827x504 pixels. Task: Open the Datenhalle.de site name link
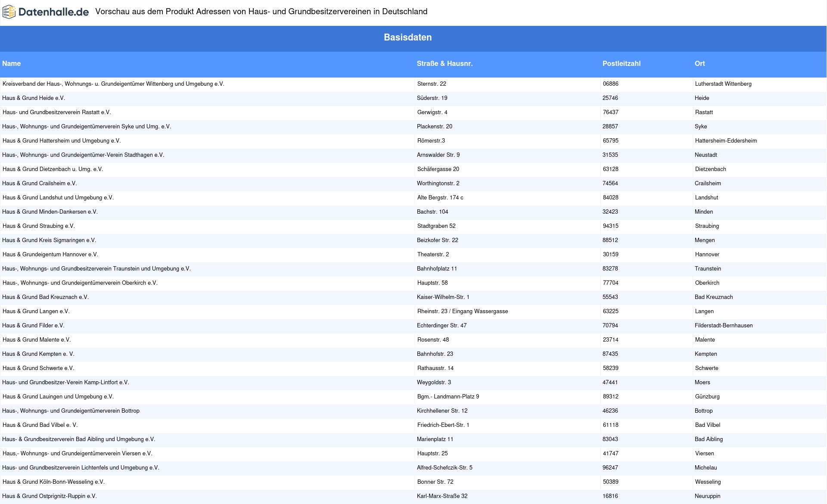coord(53,12)
